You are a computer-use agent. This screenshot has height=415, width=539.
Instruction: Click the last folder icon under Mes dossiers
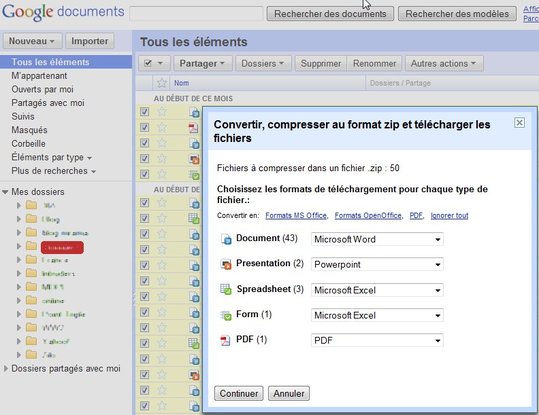tap(31, 354)
